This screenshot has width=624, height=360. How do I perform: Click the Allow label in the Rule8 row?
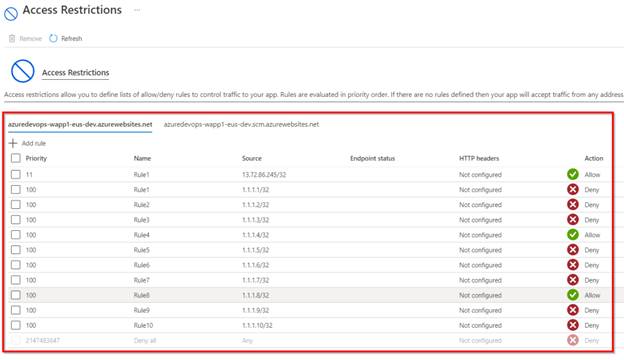[592, 295]
